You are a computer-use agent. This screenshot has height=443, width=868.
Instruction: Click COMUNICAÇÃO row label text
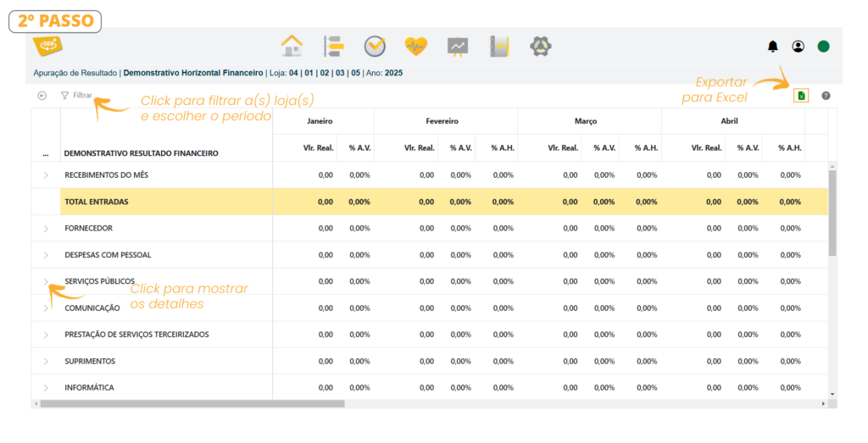92,308
